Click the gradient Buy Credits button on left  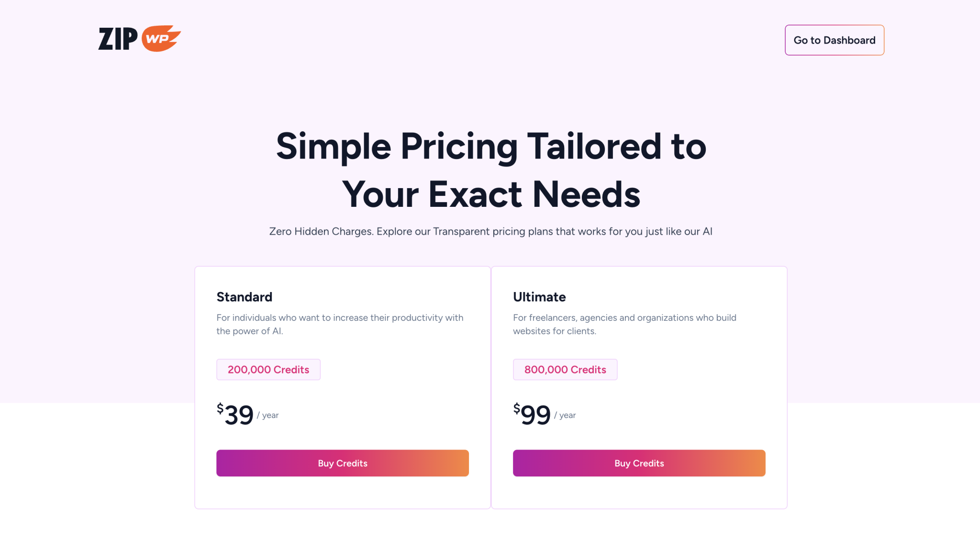342,463
